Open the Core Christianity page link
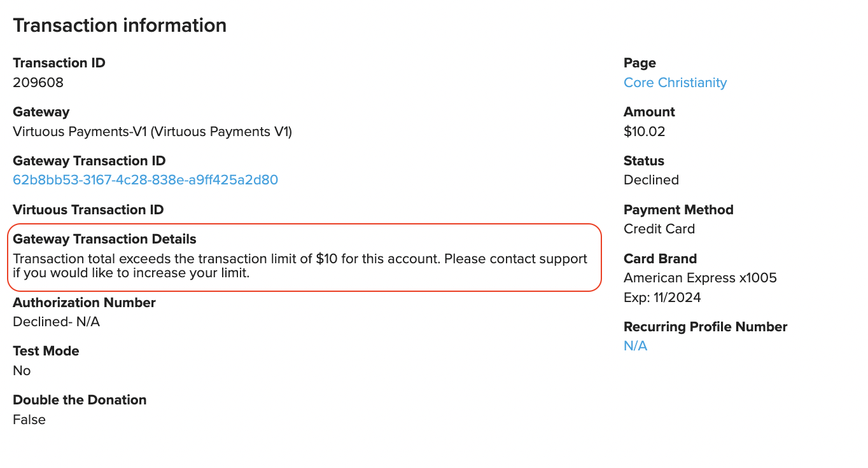Screen dimensions: 868x468 [x=675, y=83]
